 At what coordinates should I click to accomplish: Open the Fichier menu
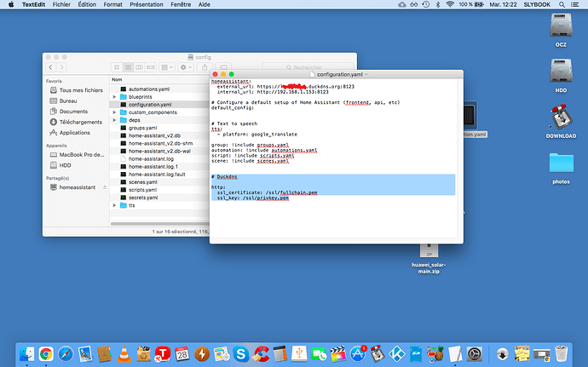[x=61, y=4]
